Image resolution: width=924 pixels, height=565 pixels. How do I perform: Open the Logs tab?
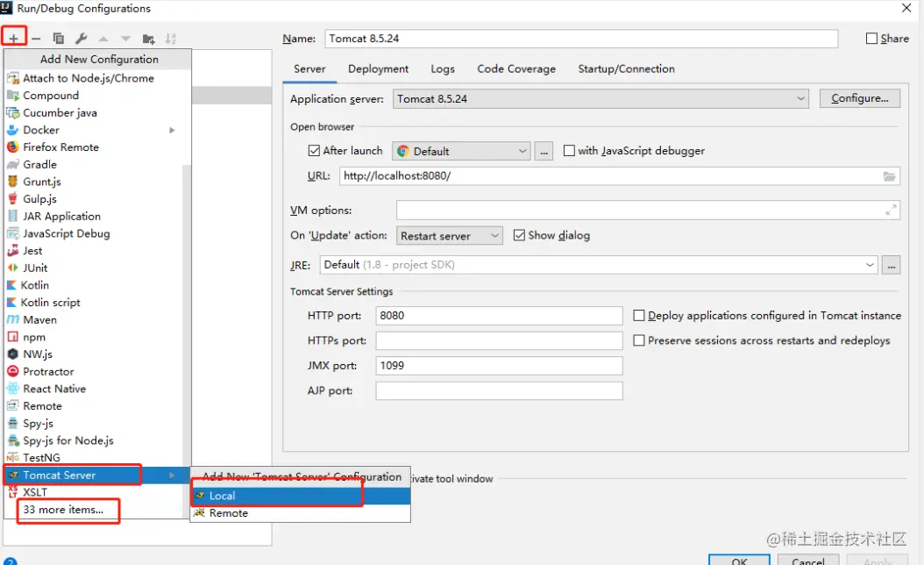click(443, 69)
